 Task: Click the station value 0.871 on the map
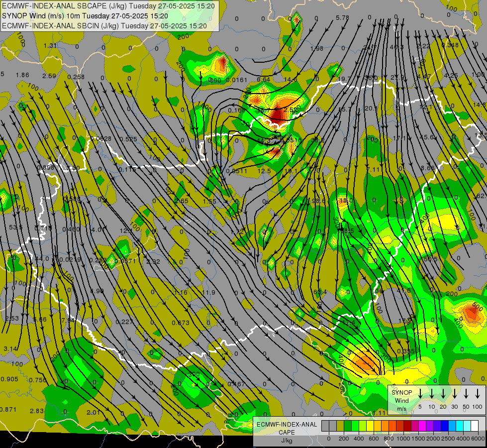(x=8, y=410)
